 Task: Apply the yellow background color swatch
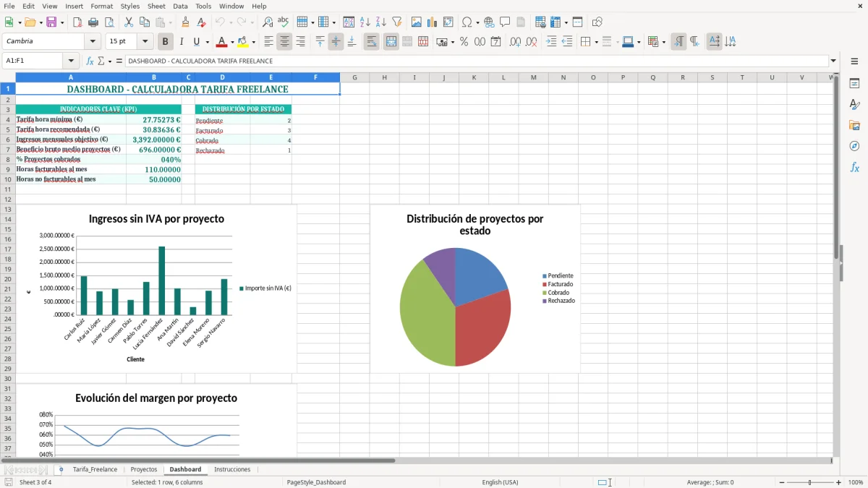click(242, 42)
